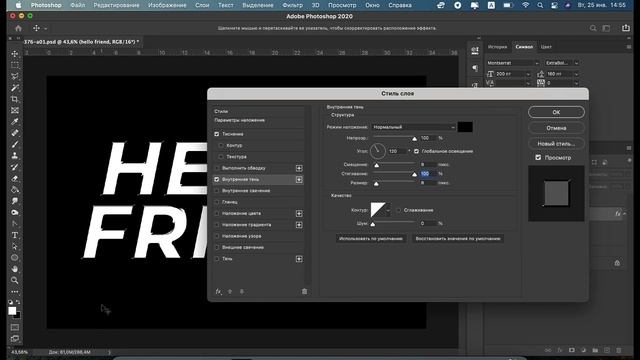
Task: Click the Отмена button
Action: (556, 128)
